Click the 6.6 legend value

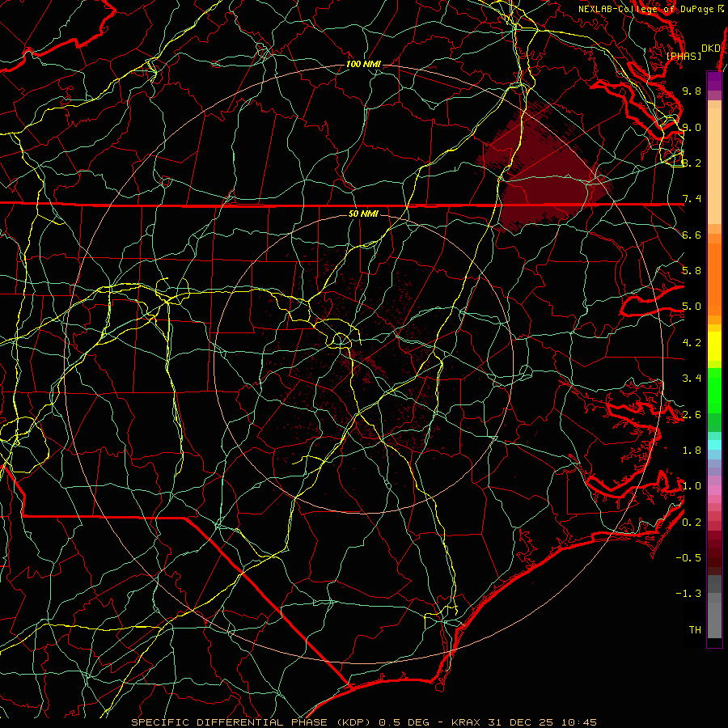point(692,235)
